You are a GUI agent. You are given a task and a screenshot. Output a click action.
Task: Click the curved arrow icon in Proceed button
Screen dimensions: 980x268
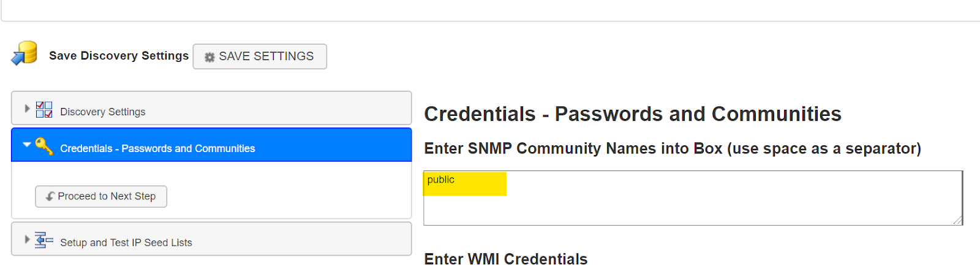tap(50, 196)
